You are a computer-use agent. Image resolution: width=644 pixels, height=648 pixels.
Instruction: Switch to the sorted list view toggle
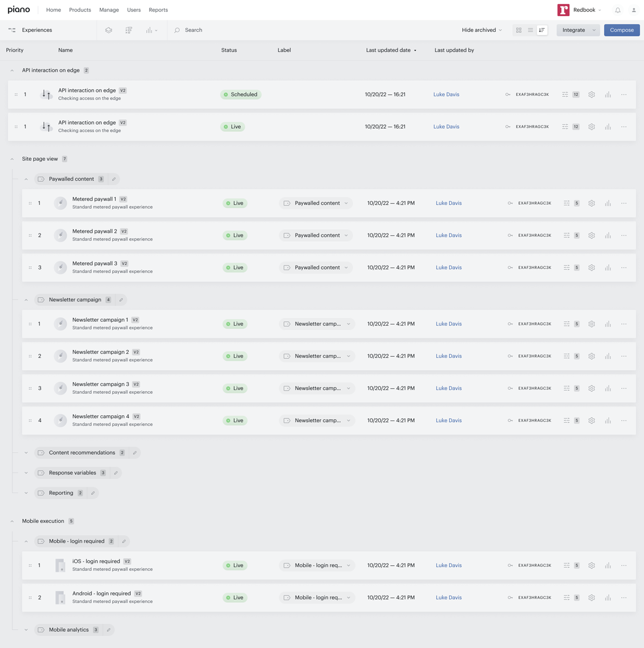[x=542, y=30]
